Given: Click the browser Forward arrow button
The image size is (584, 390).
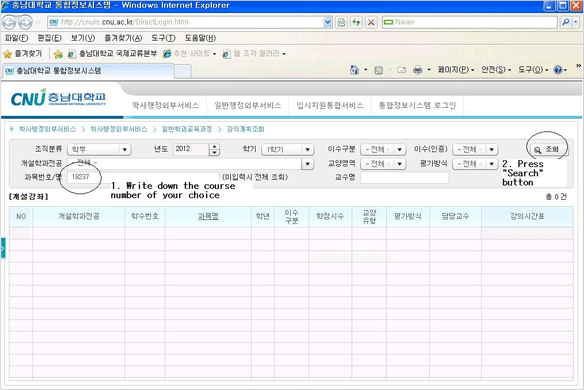Looking at the screenshot, I should pos(25,22).
